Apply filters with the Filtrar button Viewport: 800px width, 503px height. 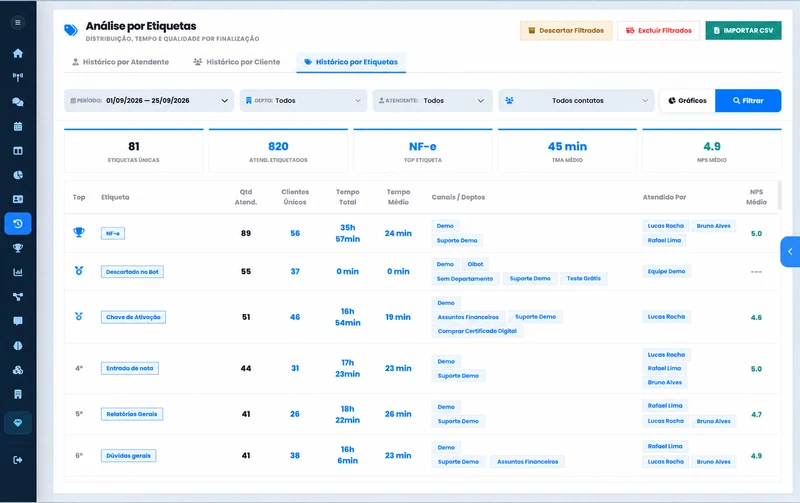click(x=748, y=100)
